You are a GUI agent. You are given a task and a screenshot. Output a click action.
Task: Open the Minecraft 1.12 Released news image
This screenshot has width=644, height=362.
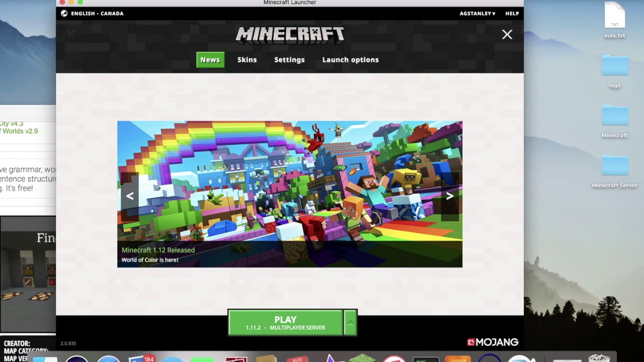click(290, 194)
